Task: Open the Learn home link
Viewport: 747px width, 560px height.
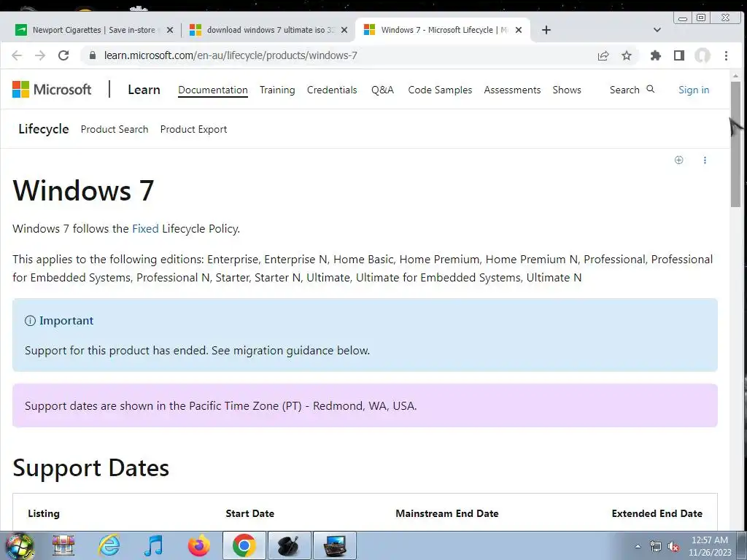Action: pos(144,90)
